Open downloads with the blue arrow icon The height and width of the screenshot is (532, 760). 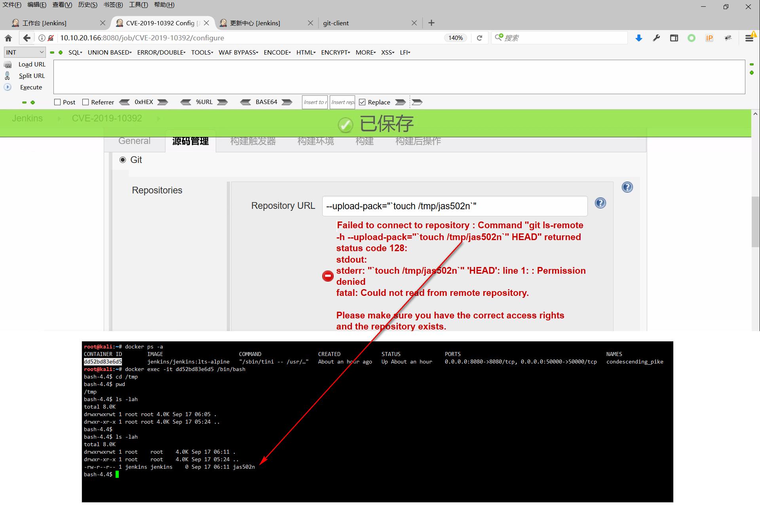638,38
